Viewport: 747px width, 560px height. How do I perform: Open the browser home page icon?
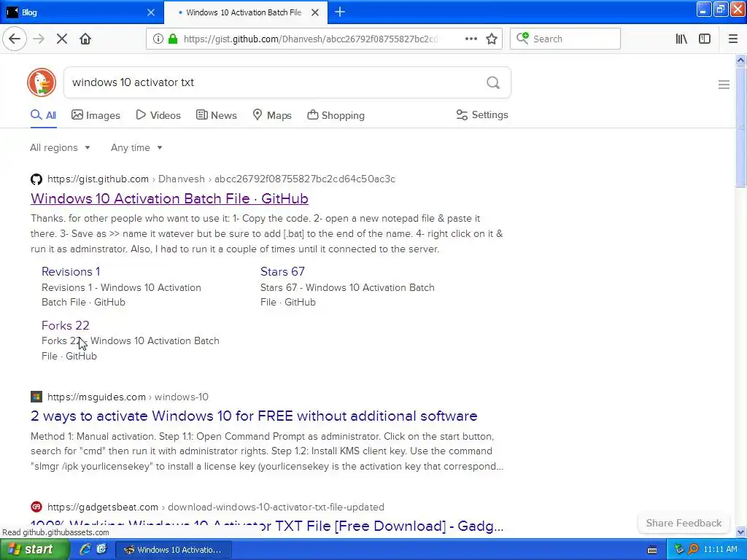[85, 39]
